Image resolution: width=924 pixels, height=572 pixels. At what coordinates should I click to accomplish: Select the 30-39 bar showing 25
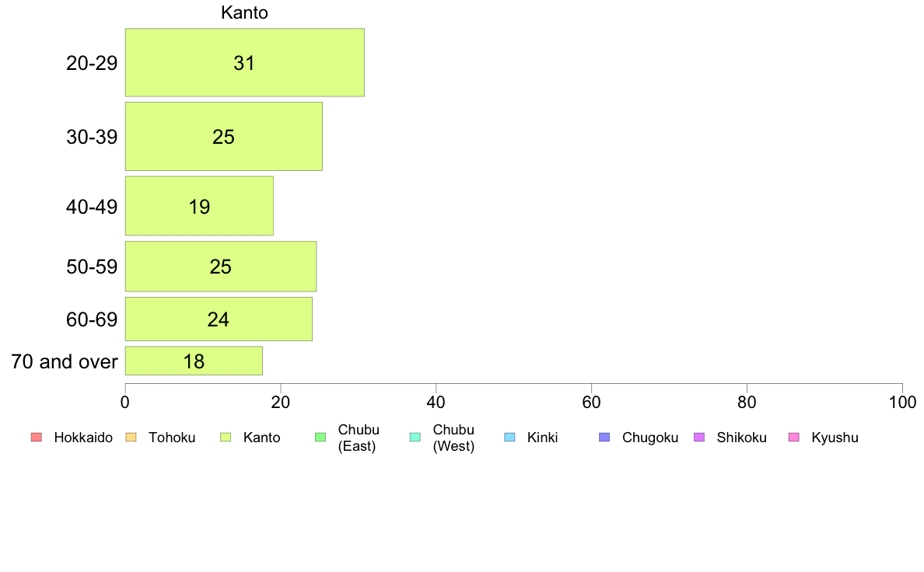224,137
